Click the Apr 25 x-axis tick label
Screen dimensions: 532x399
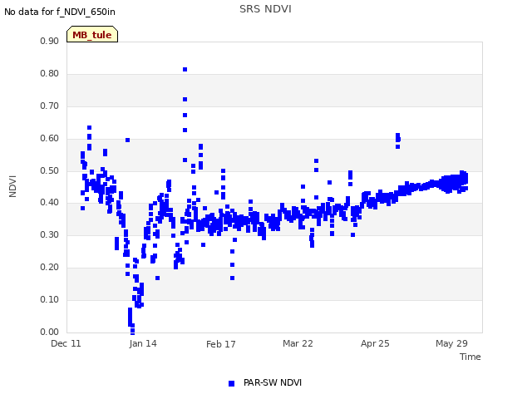[375, 343]
